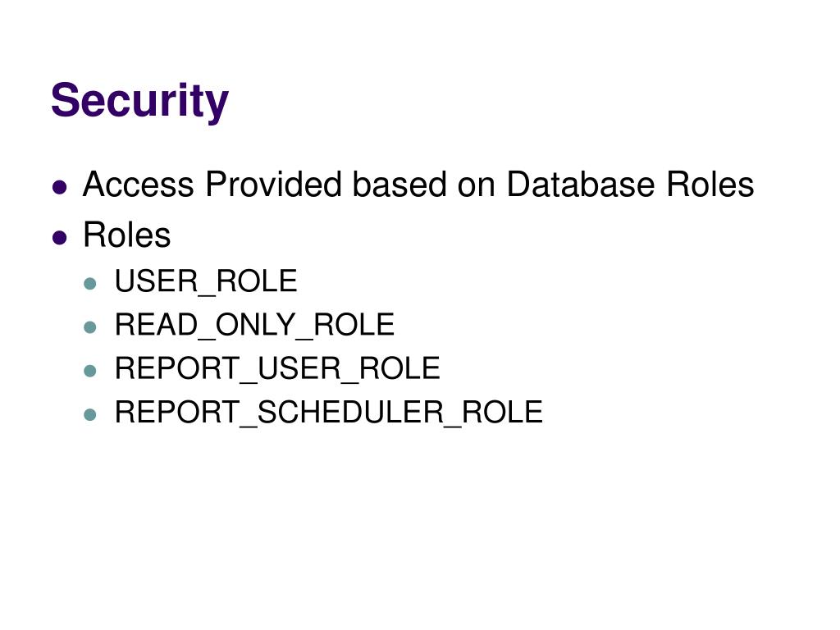Select the purple bullet before Roles

59,237
